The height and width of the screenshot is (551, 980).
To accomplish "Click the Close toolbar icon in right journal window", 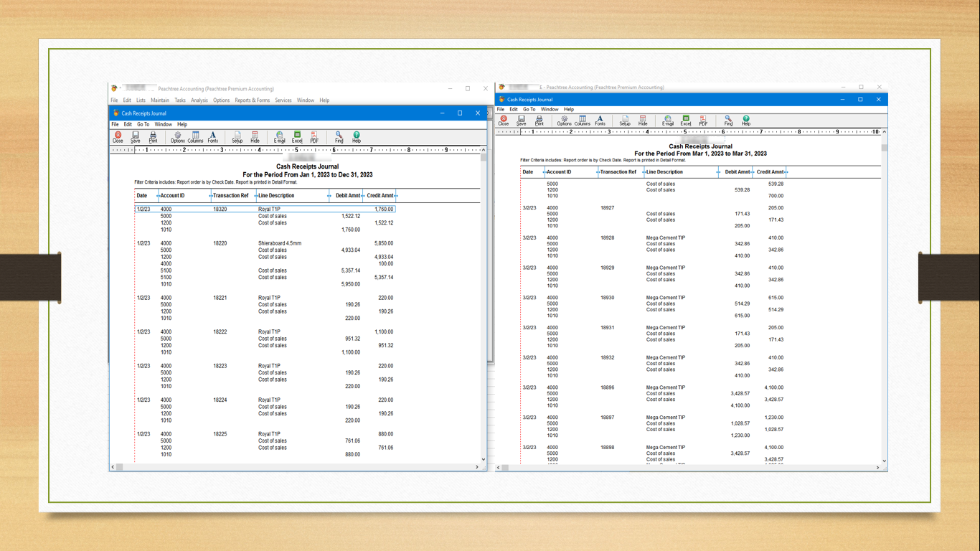I will click(504, 120).
